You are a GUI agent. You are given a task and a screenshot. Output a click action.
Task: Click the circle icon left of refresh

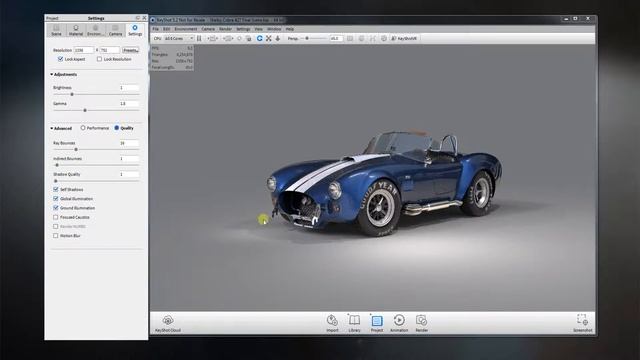240,38
